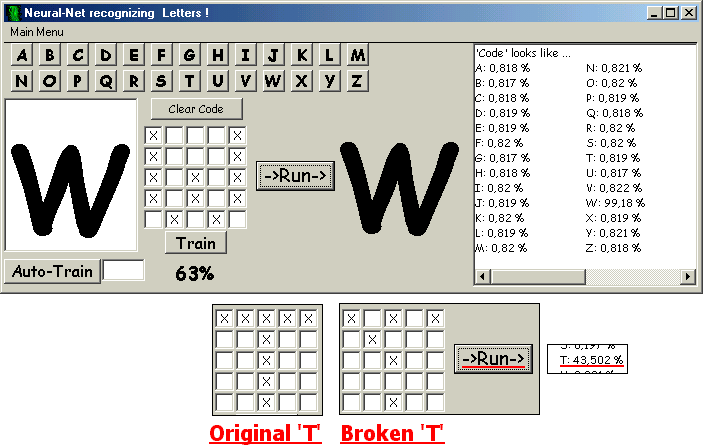Check bottom-left cell of the code grid
Viewport: 703px width, 448px height.
153,219
